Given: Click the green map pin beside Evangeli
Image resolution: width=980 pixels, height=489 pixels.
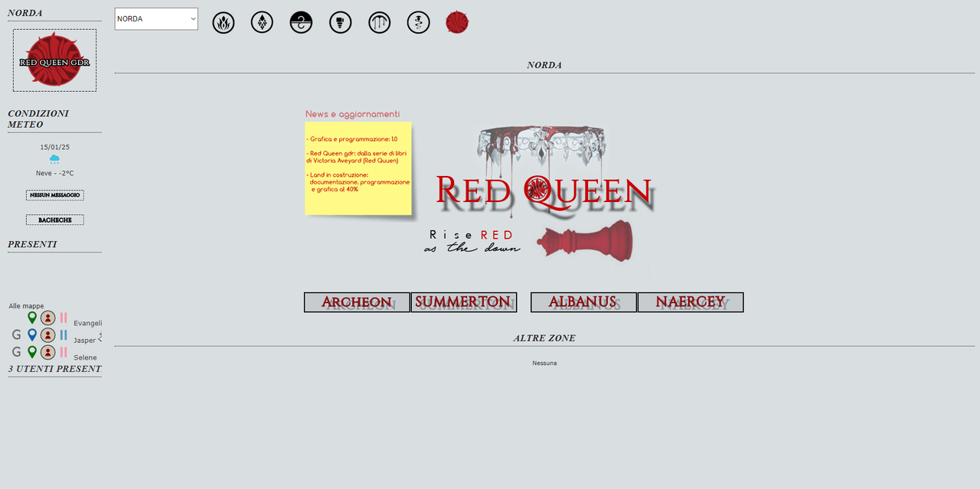Looking at the screenshot, I should (x=32, y=318).
